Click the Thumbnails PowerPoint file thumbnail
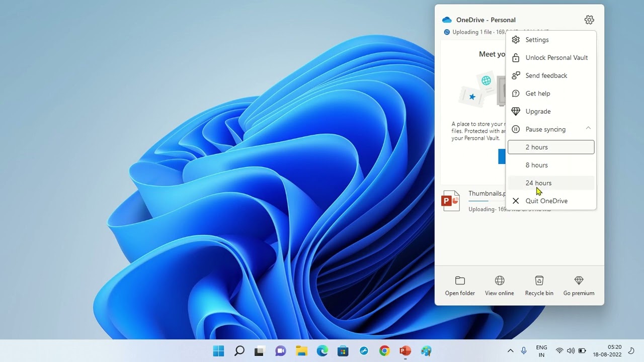This screenshot has width=644, height=362. coord(451,201)
